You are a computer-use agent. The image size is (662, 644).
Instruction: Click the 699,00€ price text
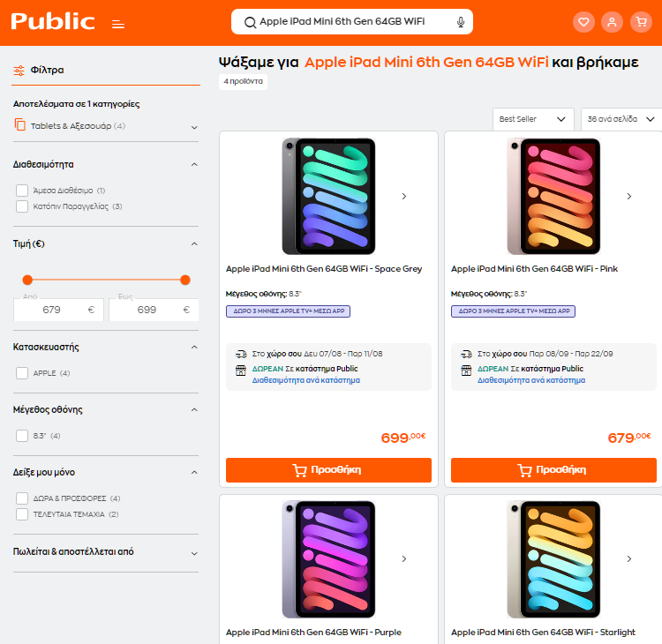[403, 438]
